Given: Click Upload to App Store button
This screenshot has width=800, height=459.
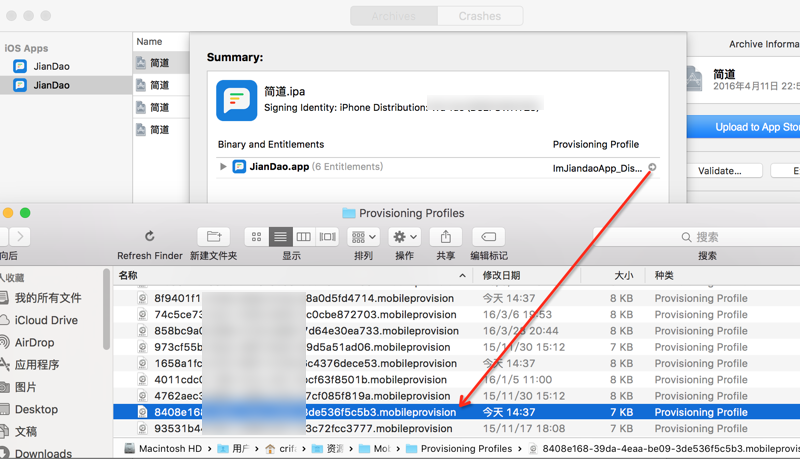Looking at the screenshot, I should point(743,127).
